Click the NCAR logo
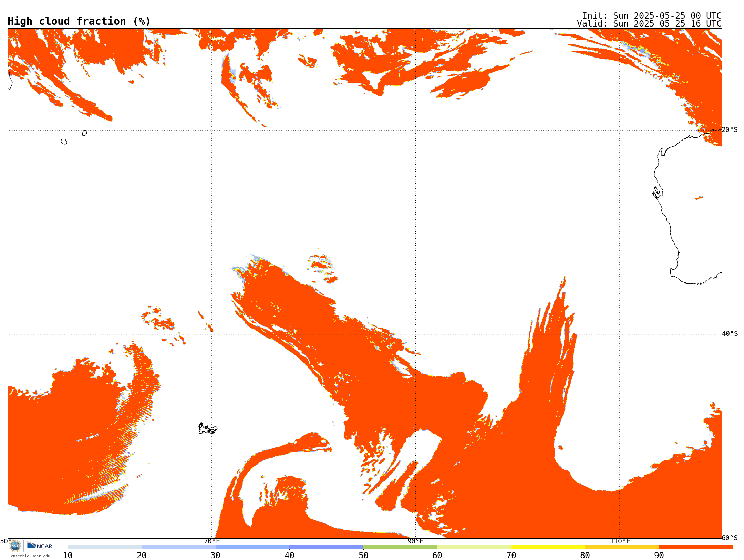The image size is (744, 560). (40, 546)
